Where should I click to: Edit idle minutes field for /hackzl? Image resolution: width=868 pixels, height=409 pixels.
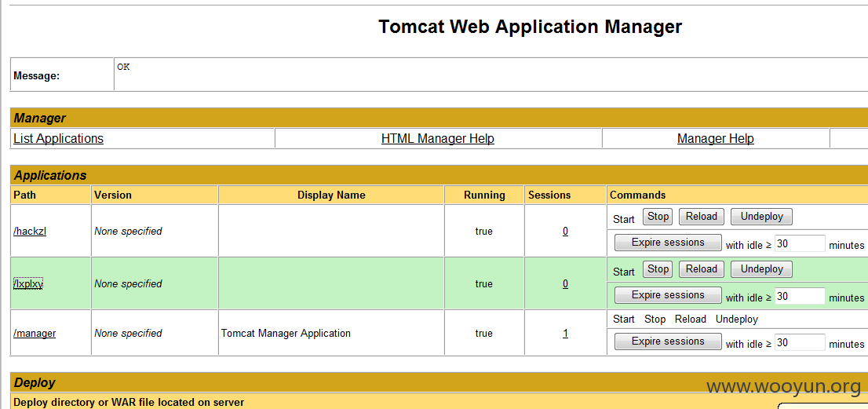[x=800, y=244]
